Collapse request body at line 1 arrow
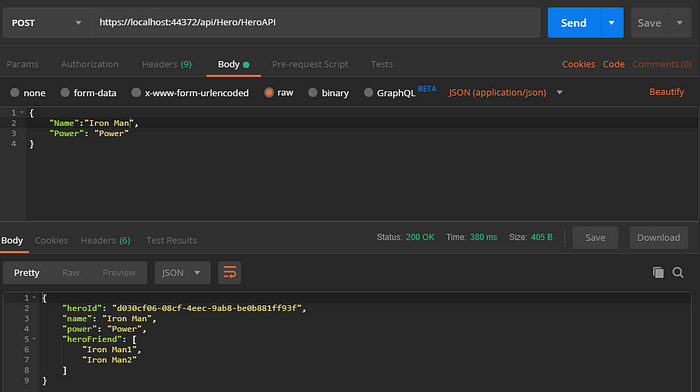The image size is (700, 392). click(21, 113)
